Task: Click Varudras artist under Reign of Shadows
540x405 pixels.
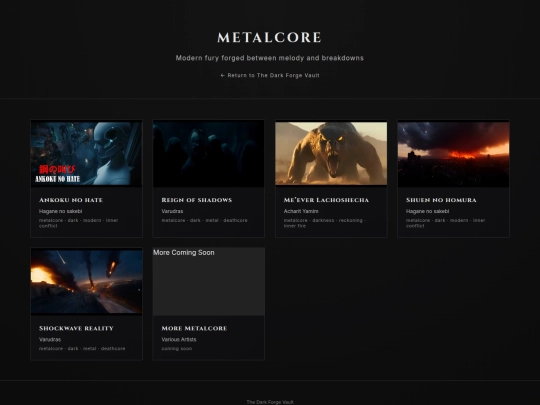Action: (172, 211)
